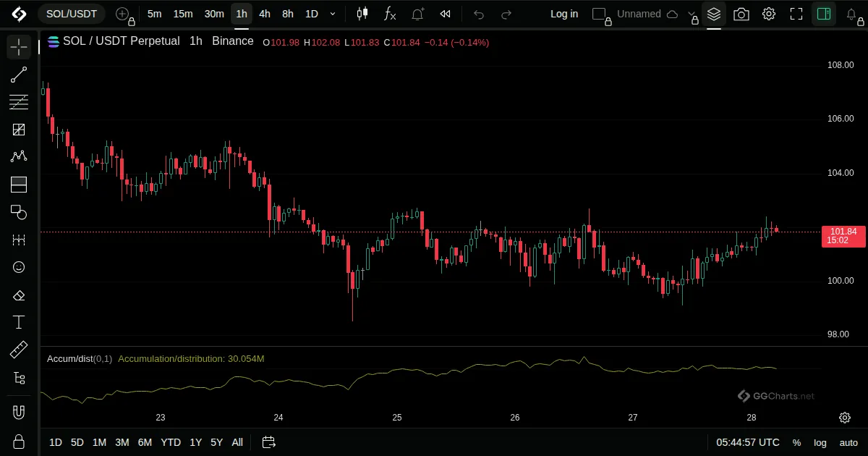Switch to the 15m timeframe
Viewport: 868px width, 456px height.
coord(183,14)
